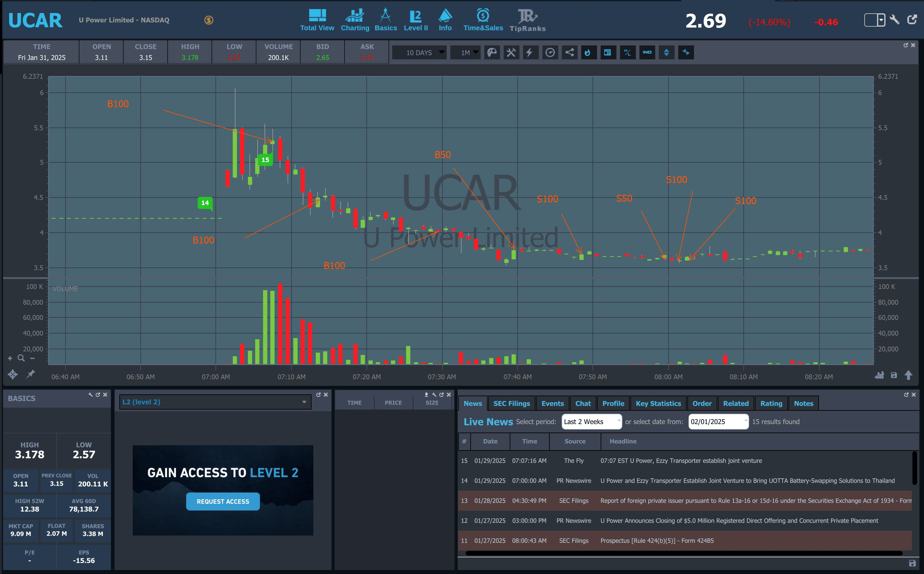Expand the Last 2 Weeks period dropdown
This screenshot has width=924, height=574.
click(x=591, y=422)
